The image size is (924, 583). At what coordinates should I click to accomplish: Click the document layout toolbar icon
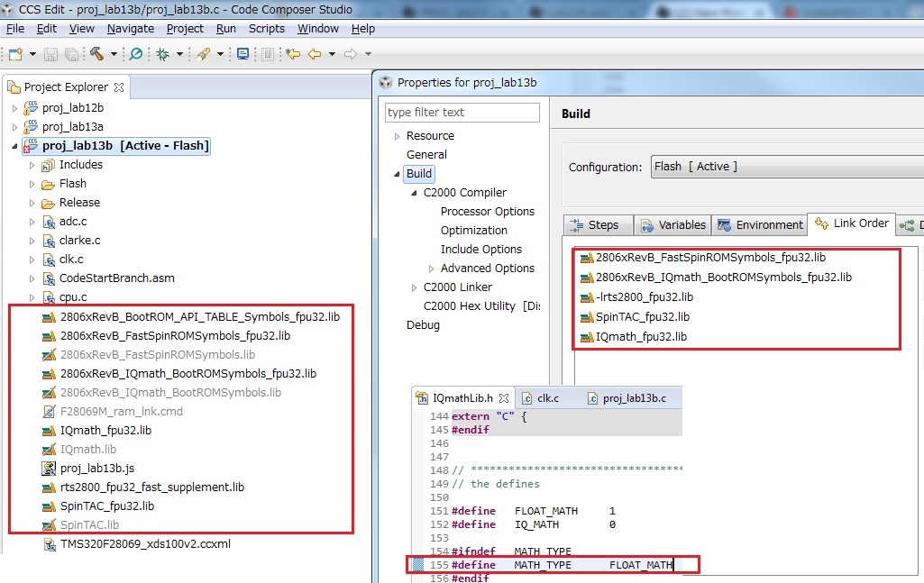[x=268, y=54]
